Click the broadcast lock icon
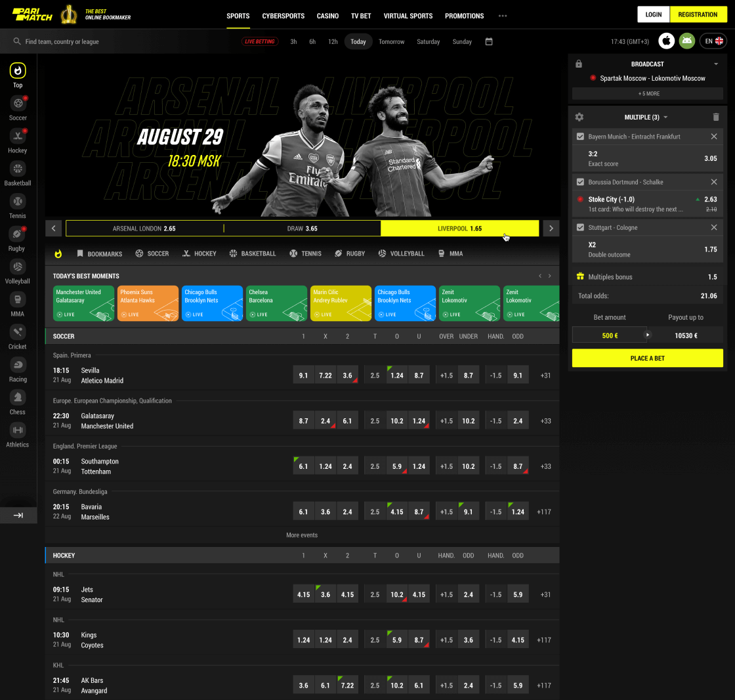 coord(578,64)
